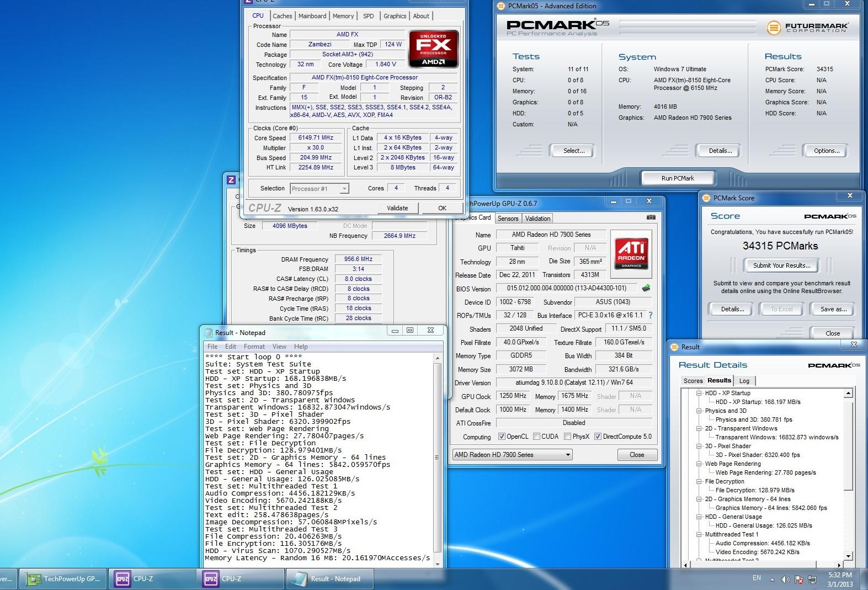Toggle the OpenCL checkbox in GPU-Z
The width and height of the screenshot is (868, 590).
click(x=501, y=437)
